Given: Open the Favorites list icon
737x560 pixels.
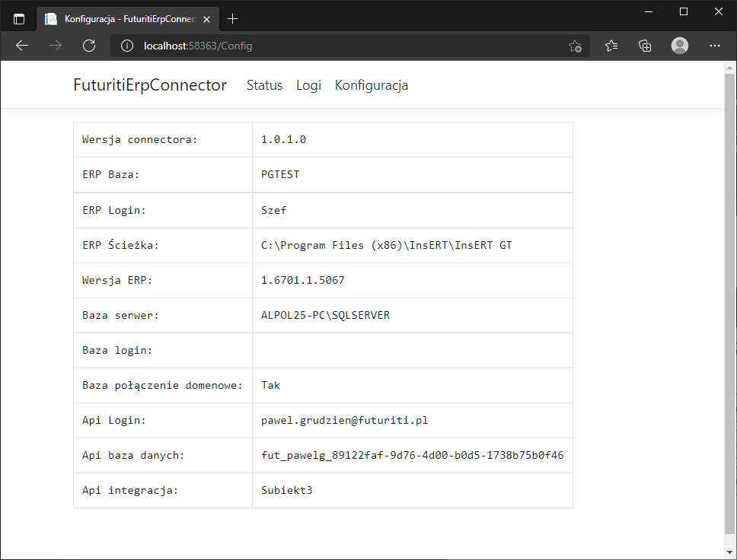Looking at the screenshot, I should [611, 46].
